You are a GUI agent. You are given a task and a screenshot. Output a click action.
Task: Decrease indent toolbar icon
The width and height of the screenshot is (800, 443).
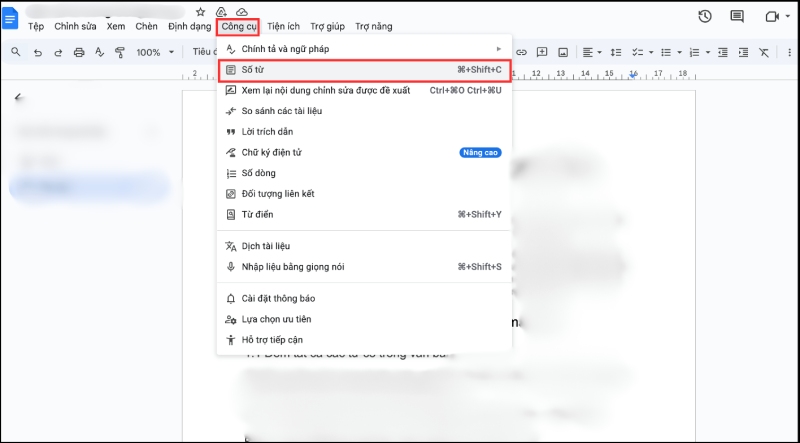tap(723, 52)
